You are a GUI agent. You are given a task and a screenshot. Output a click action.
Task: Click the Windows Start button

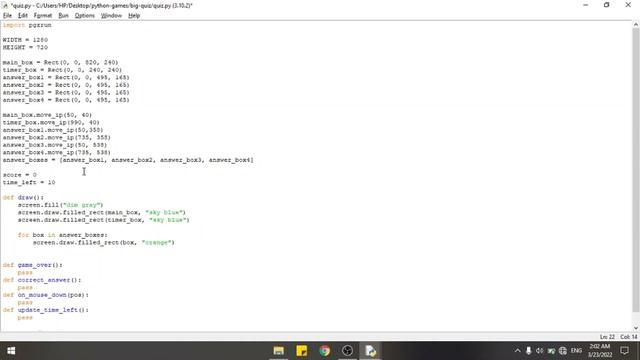tap(11, 351)
